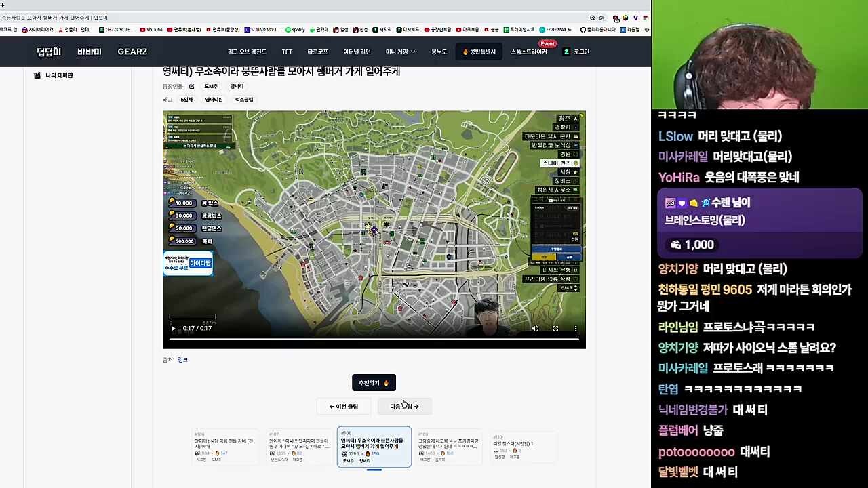The height and width of the screenshot is (488, 868).
Task: Open the TFT menu item
Action: tap(287, 52)
